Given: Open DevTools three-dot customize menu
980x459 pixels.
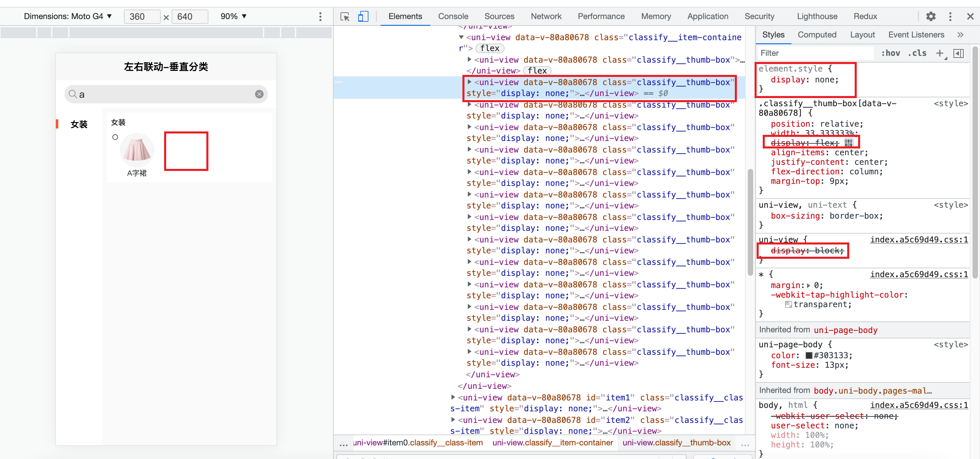Looking at the screenshot, I should click(x=950, y=16).
